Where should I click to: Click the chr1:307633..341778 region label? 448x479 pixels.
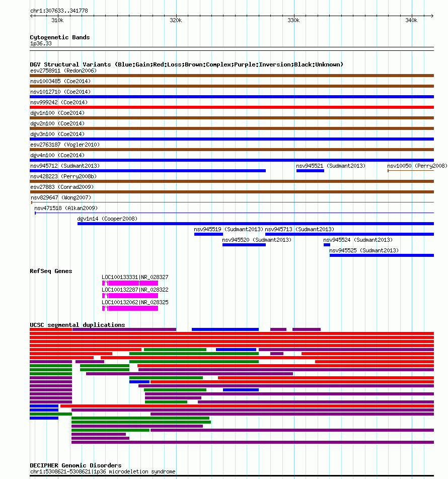point(59,11)
